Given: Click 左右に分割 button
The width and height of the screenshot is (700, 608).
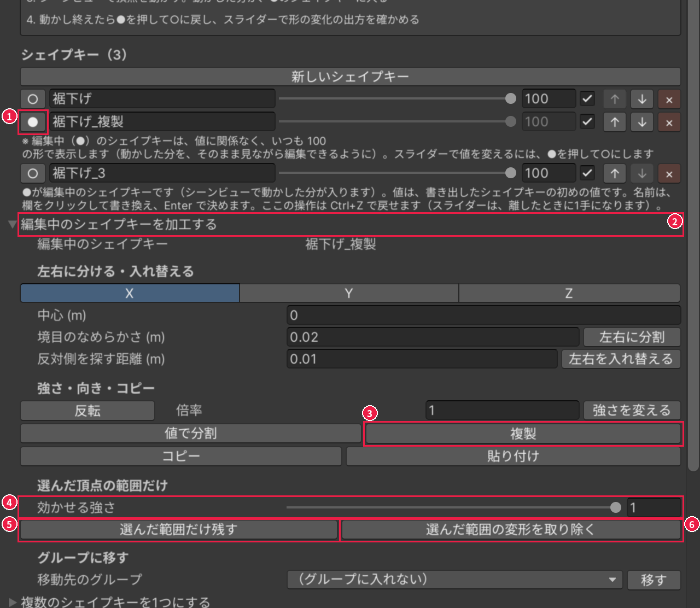Looking at the screenshot, I should 632,337.
